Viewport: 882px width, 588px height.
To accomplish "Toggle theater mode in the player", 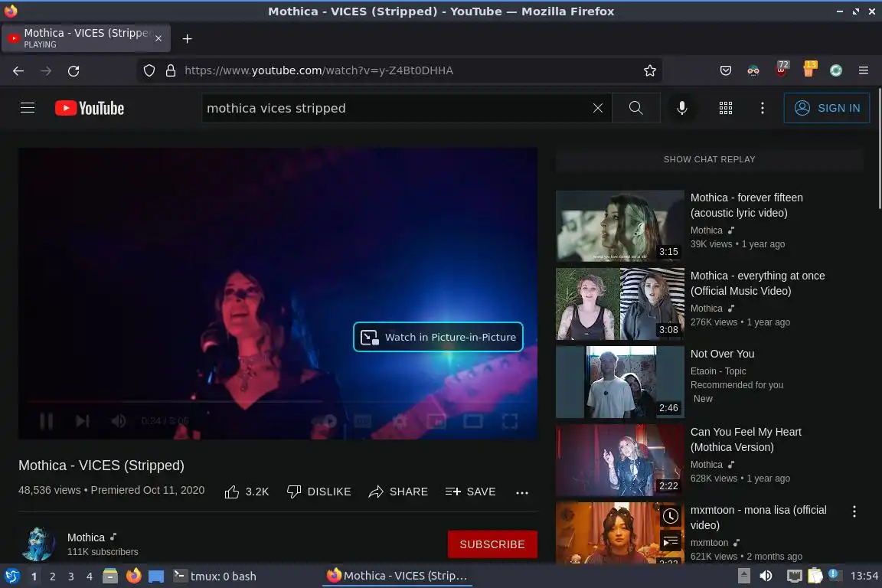I will coord(472,421).
